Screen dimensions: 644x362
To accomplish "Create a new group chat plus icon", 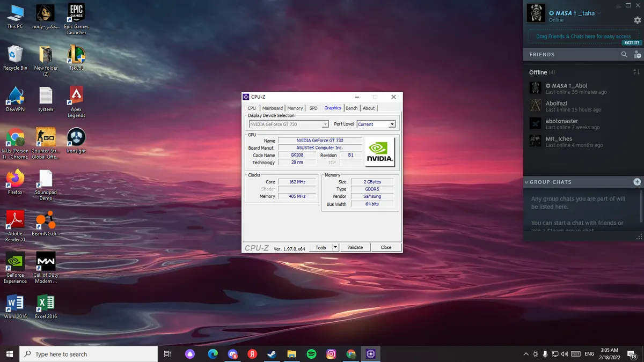I will [637, 182].
